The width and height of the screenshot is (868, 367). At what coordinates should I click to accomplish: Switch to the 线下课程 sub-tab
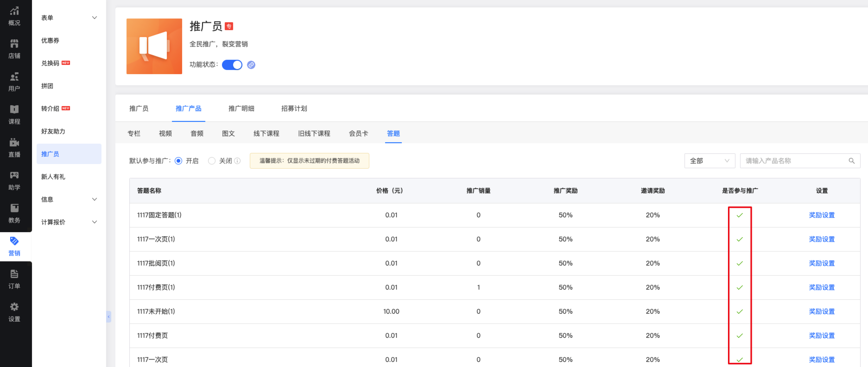(x=266, y=133)
